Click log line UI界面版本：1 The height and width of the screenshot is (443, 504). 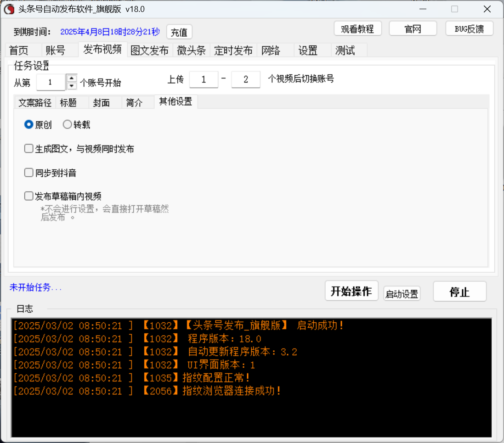tap(134, 365)
